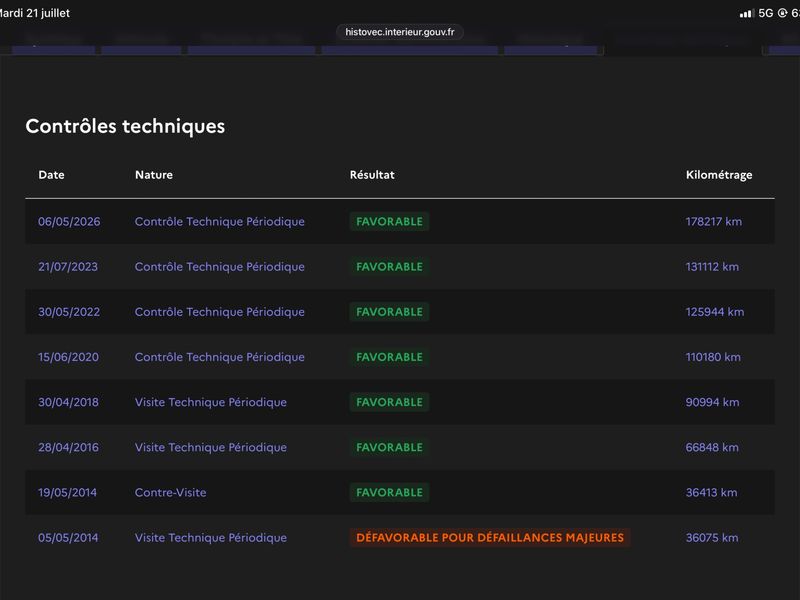
Task: Select the date 05/05/2014
Action: (68, 538)
